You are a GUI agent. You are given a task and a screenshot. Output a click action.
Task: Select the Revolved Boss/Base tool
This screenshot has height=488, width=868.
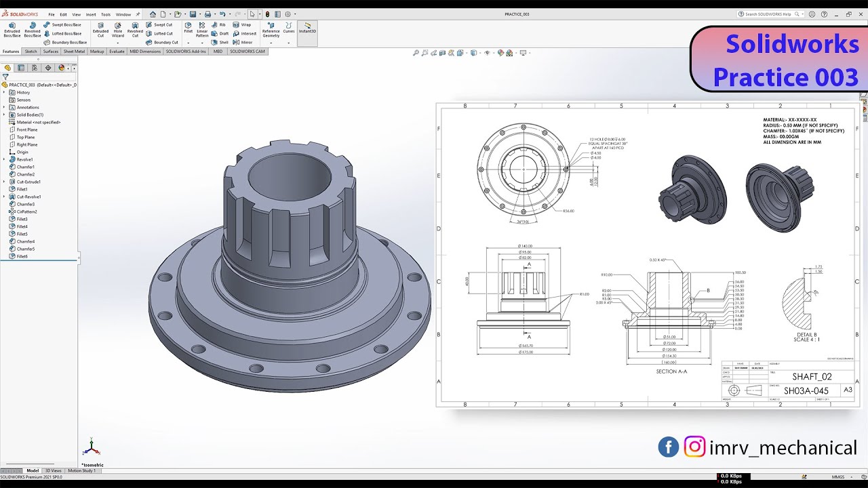(x=33, y=30)
